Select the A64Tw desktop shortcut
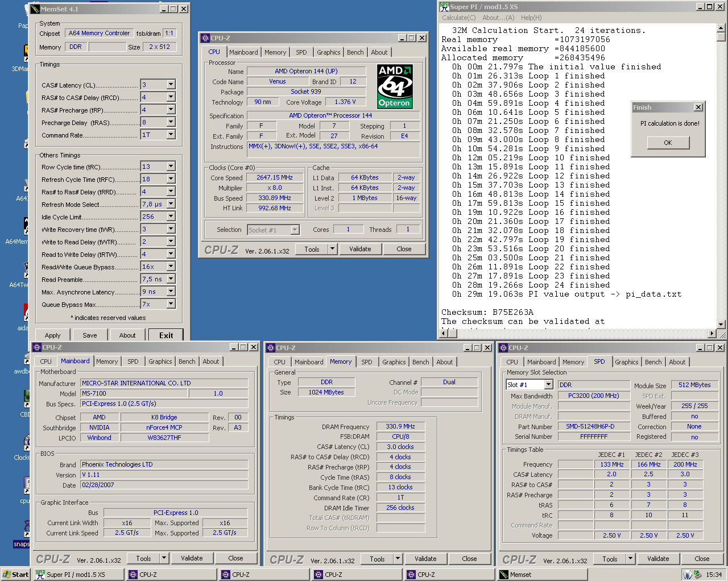 pos(18,275)
